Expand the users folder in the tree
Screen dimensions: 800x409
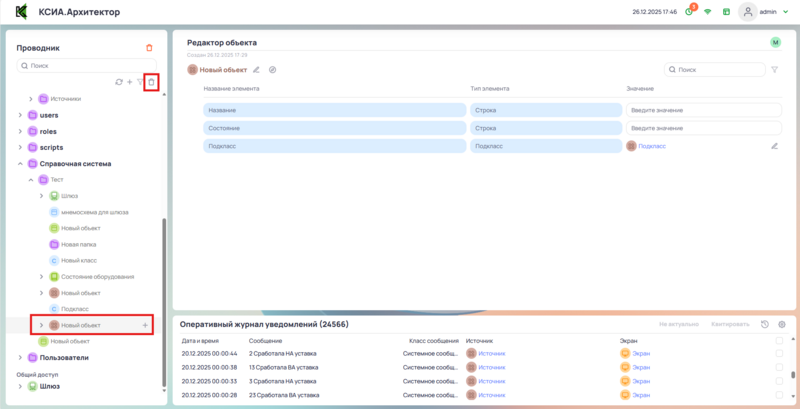20,115
